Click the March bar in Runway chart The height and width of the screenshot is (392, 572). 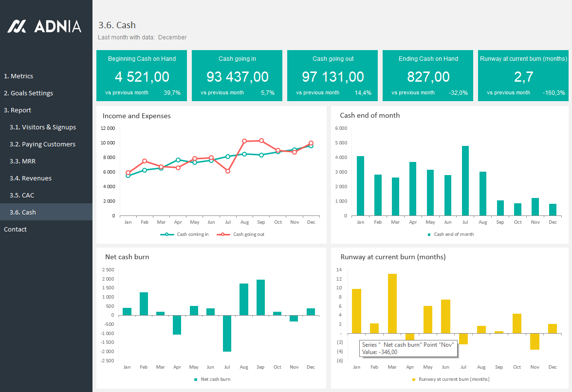[392, 303]
